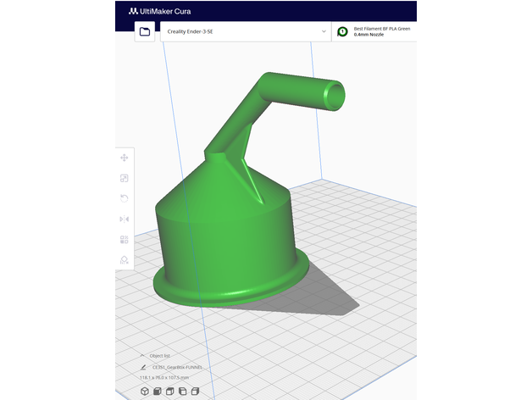The width and height of the screenshot is (532, 400).
Task: Click pencil icon to rename the model
Action: 143,366
